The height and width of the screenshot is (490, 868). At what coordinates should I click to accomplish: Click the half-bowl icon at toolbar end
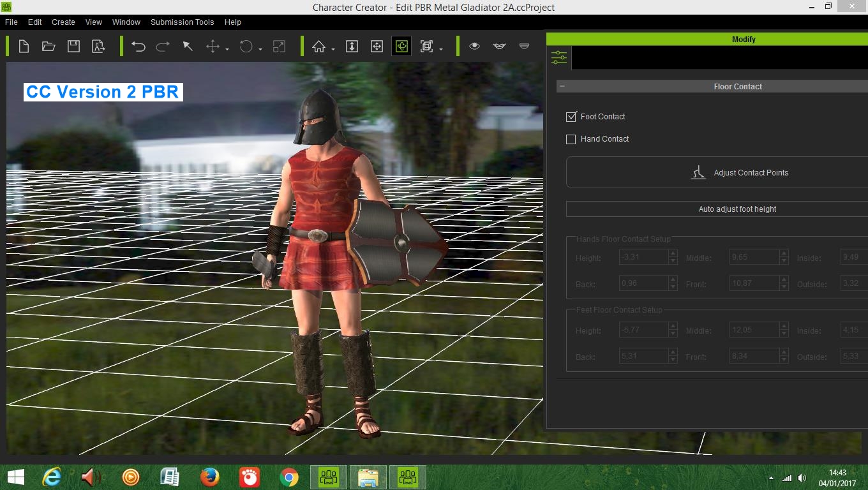click(x=524, y=47)
